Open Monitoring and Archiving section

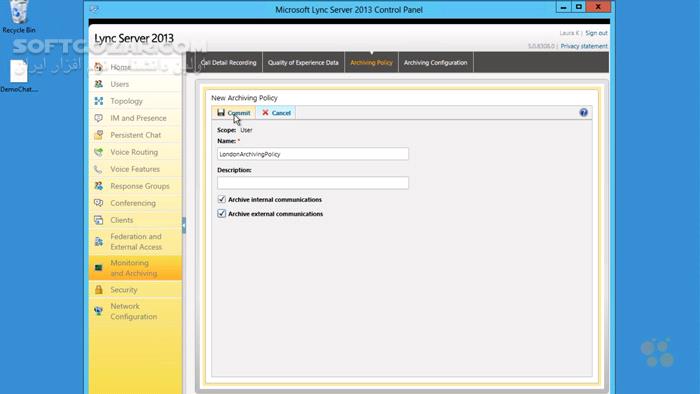point(135,268)
